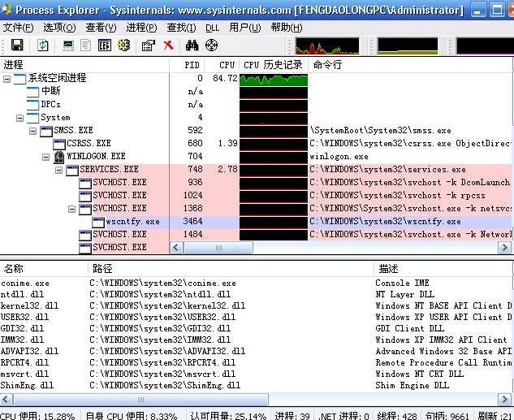Open the 用户(U) menu
The width and height of the screenshot is (514, 420).
tap(245, 28)
